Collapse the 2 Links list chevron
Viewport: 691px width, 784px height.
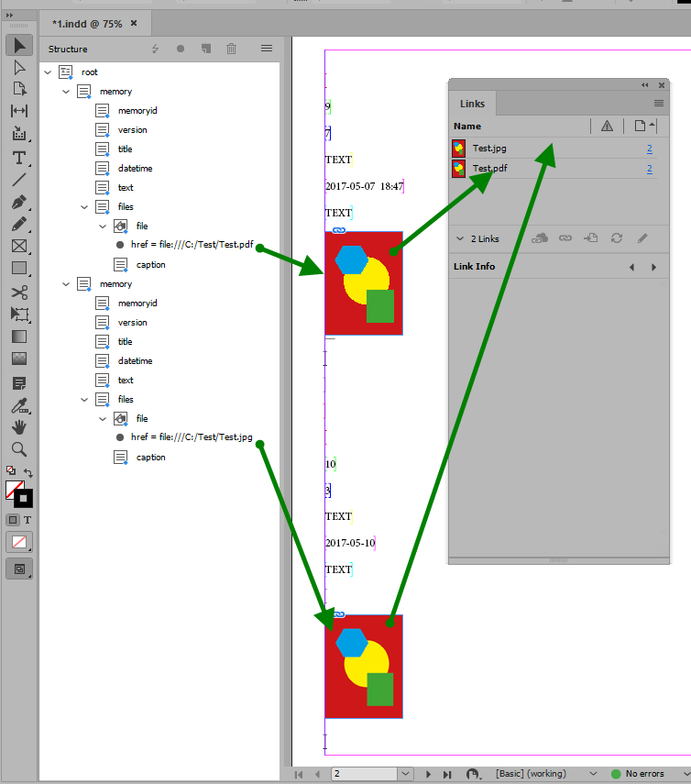[x=460, y=238]
